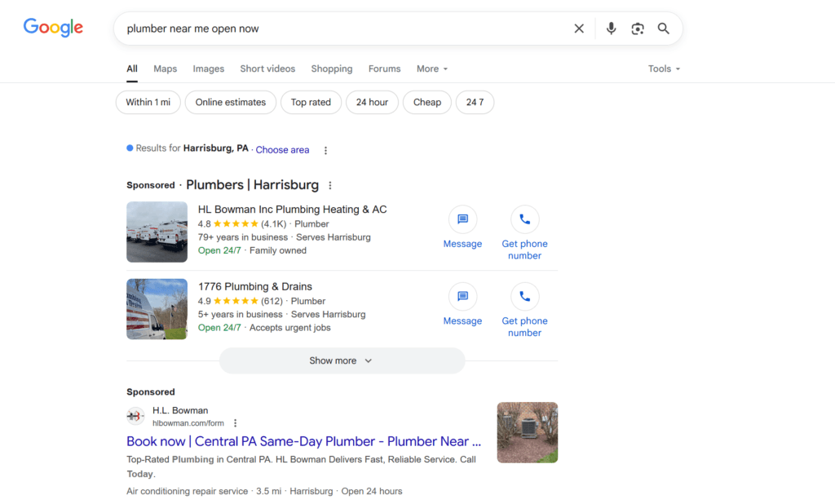Click phone icon for HL Bowman Inc
Image resolution: width=835 pixels, height=504 pixels.
(x=524, y=219)
